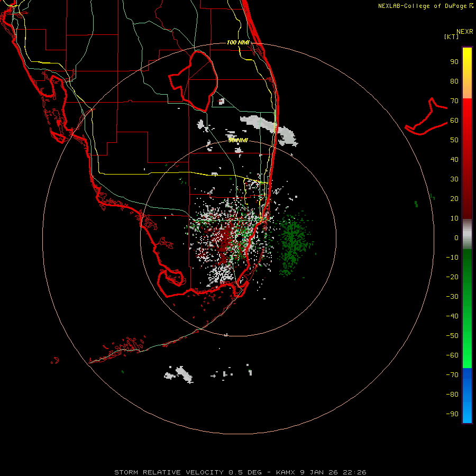The image size is (476, 476).
Task: Click the '-70' value on velocity legend
Action: 452,375
